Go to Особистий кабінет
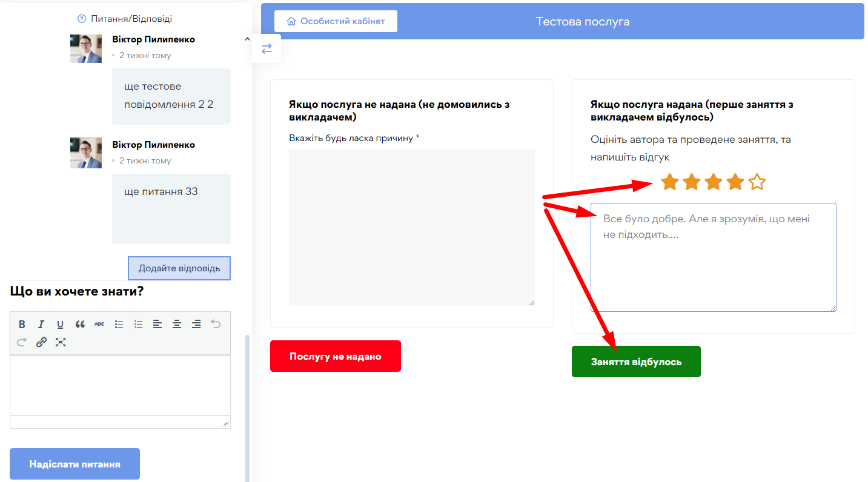The height and width of the screenshot is (482, 868). (336, 21)
